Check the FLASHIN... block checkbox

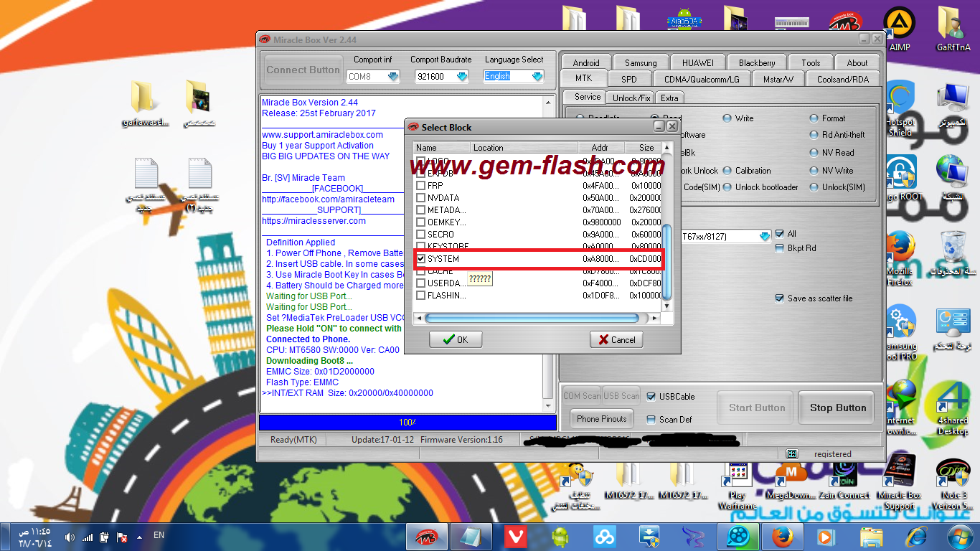tap(421, 296)
